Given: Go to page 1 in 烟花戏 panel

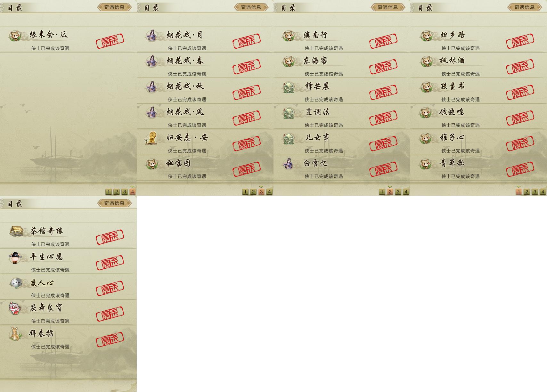Looking at the screenshot, I should pos(245,192).
